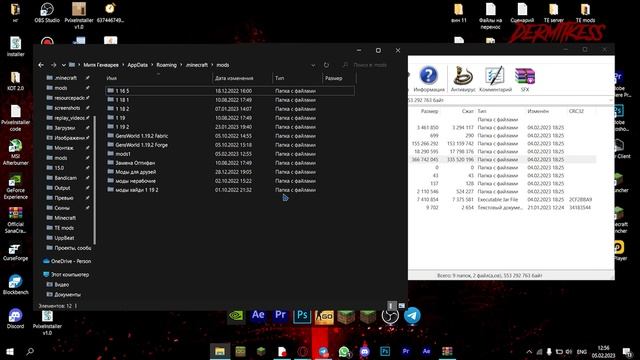This screenshot has height=360, width=640.
Task: Click the Информация toolbar icon in WinRAR
Action: point(429,79)
